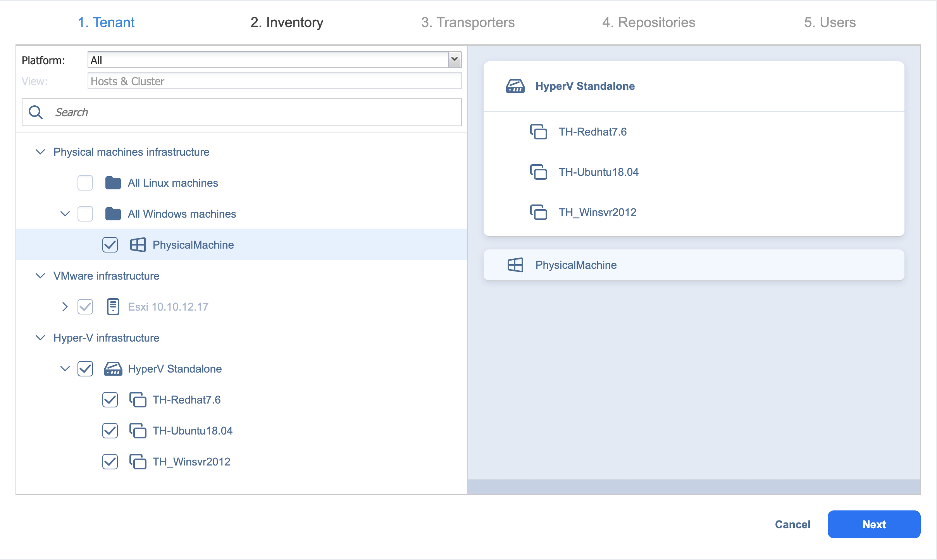The height and width of the screenshot is (560, 937).
Task: Uncheck the HyperV Standalone checkbox
Action: 85,369
